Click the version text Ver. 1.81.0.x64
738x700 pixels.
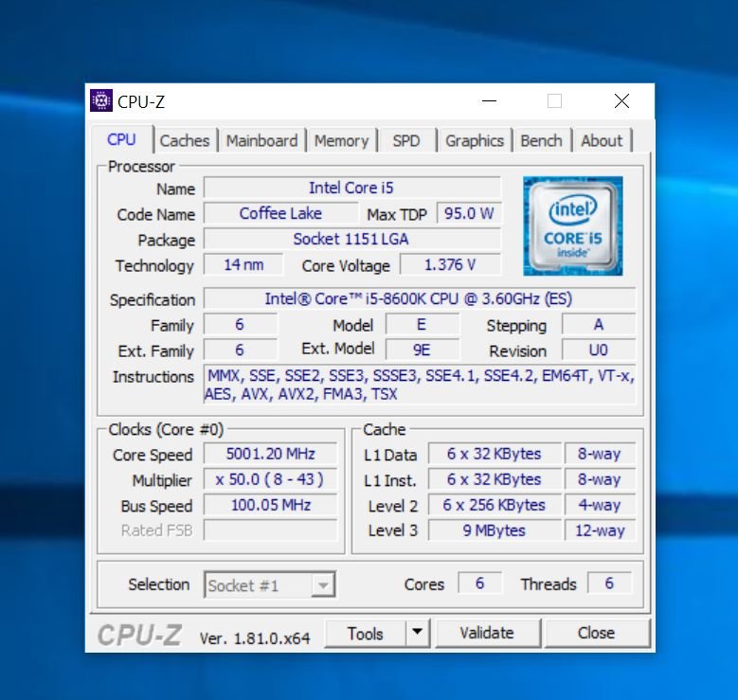(x=255, y=638)
